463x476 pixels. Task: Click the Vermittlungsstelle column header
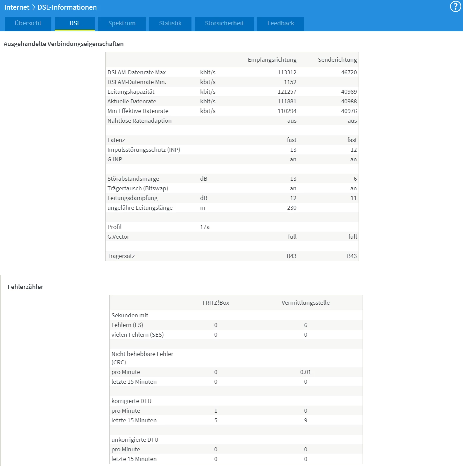pyautogui.click(x=306, y=303)
